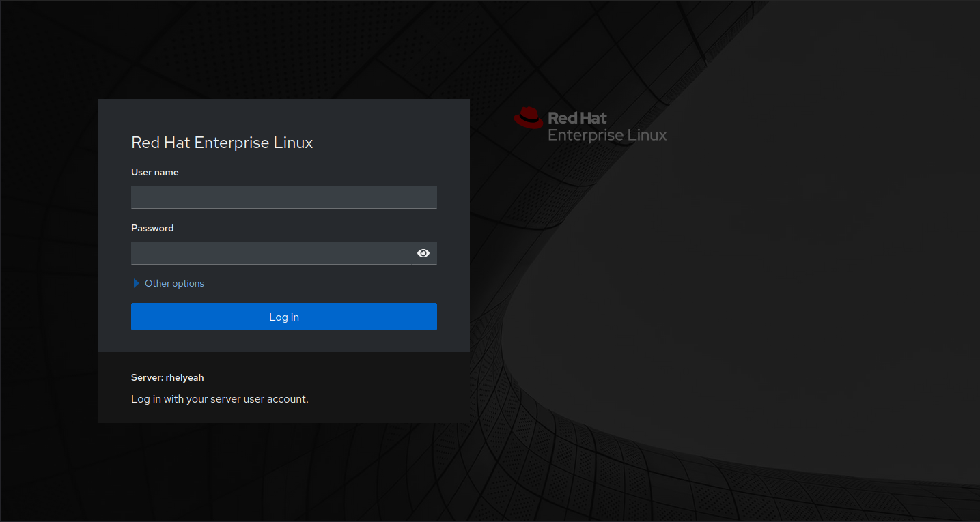This screenshot has height=522, width=980.
Task: Click 'Log in with your server user account.' text
Action: (x=220, y=399)
